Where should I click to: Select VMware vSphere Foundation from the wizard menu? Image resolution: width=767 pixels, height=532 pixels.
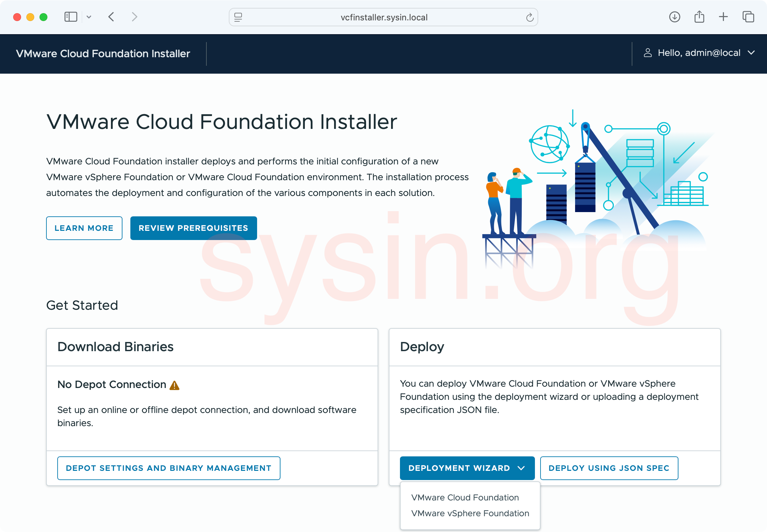(x=470, y=513)
